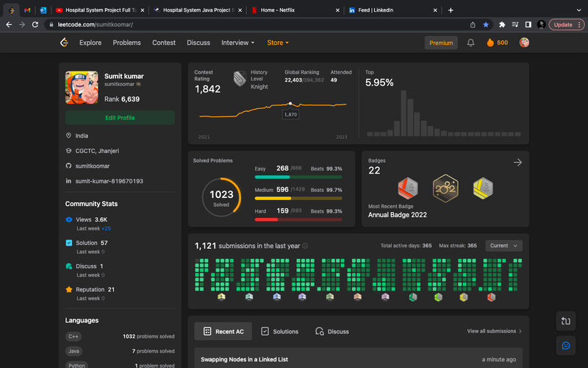Open the user avatar in navbar
This screenshot has width=588, height=368.
click(524, 43)
